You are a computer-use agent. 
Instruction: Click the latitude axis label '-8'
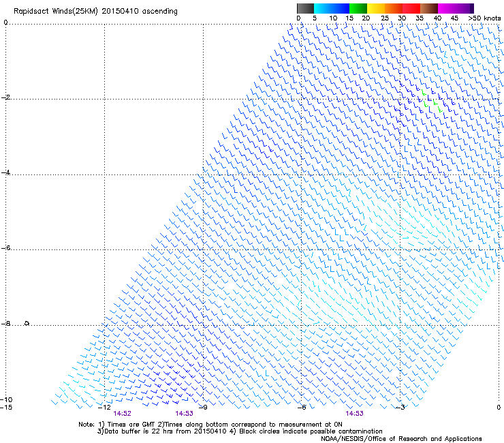pyautogui.click(x=6, y=323)
